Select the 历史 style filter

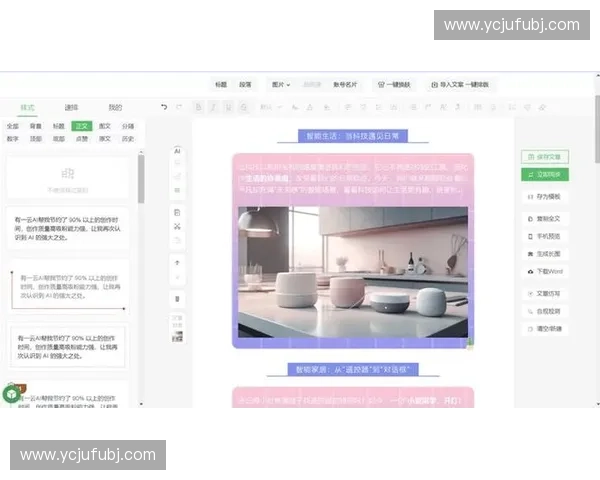(x=128, y=139)
